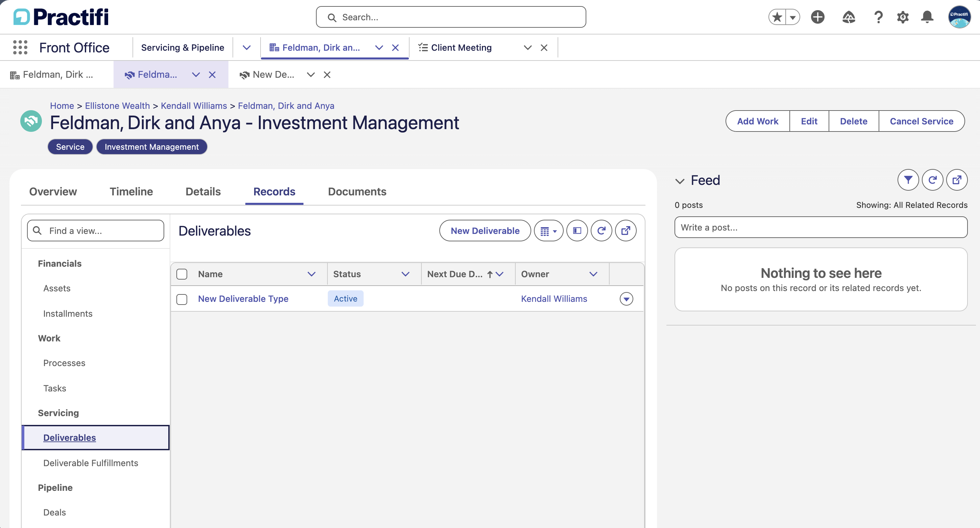980x528 pixels.
Task: Close the Feldman, Dirk an... workspace tab
Action: 395,48
